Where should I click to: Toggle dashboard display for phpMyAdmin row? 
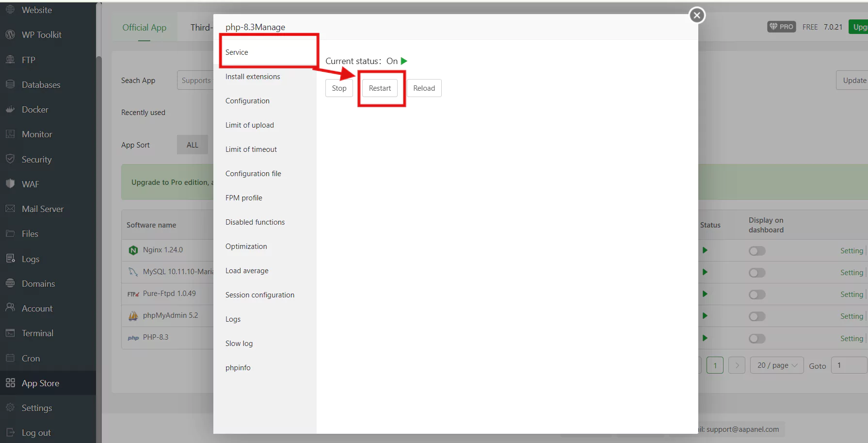point(757,316)
